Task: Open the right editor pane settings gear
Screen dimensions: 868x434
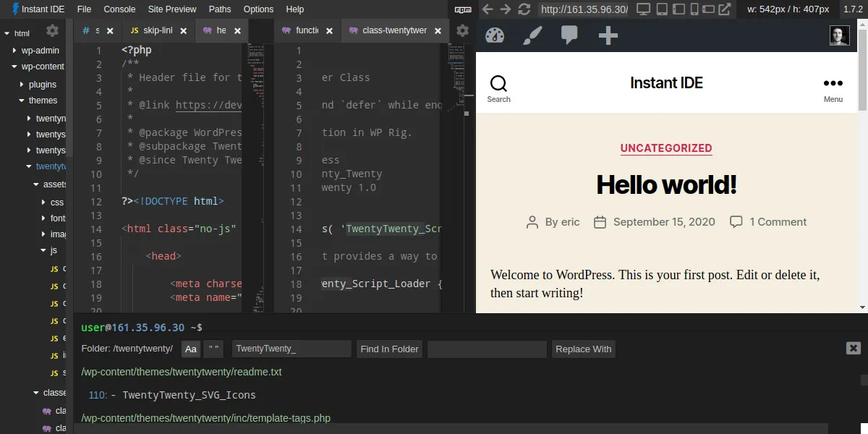Action: 463,31
